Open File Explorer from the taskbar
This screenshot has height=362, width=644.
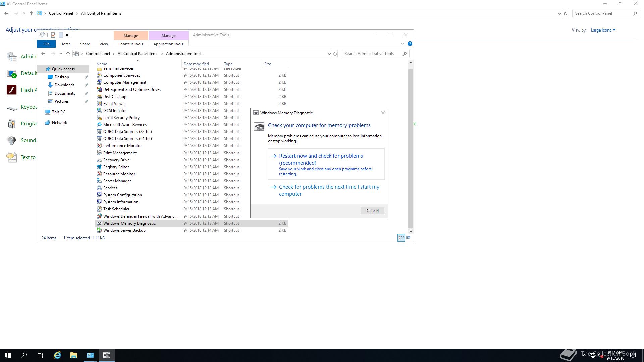(x=73, y=355)
